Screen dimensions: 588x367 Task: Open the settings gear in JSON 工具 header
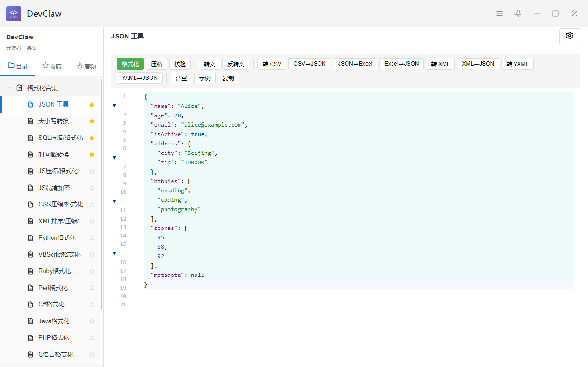[570, 36]
